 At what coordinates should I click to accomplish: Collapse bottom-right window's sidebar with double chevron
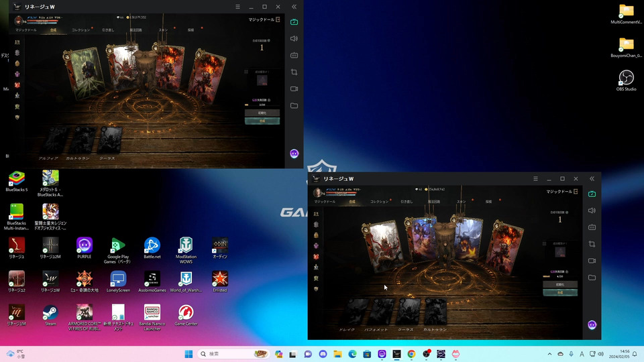coord(592,179)
